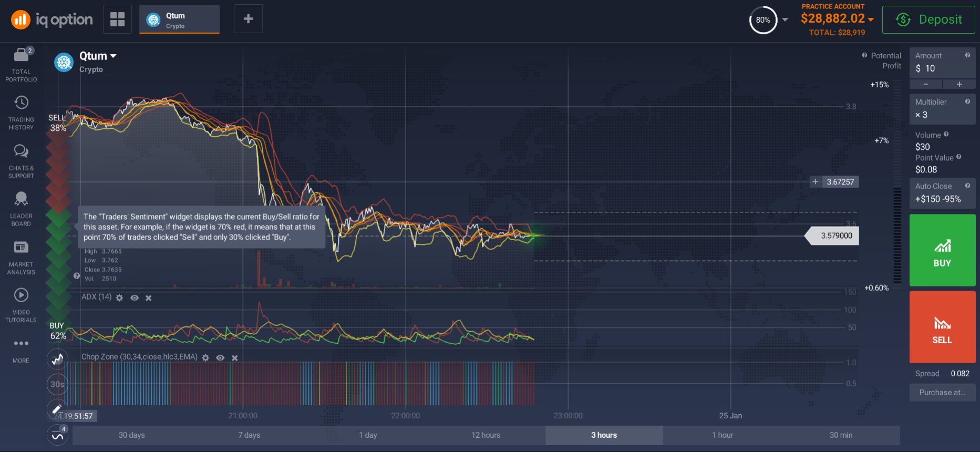Screen dimensions: 980x452
Task: Show Amount help info icon
Action: 967,55
